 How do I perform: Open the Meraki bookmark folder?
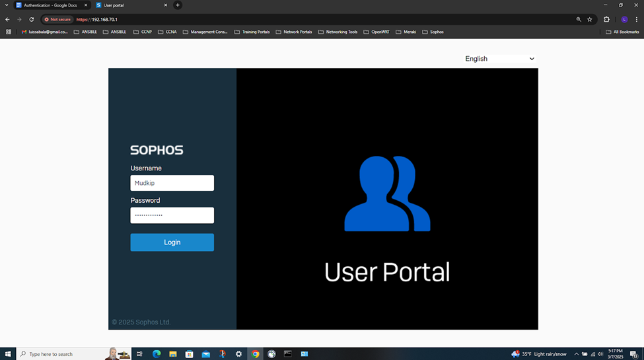tap(406, 32)
